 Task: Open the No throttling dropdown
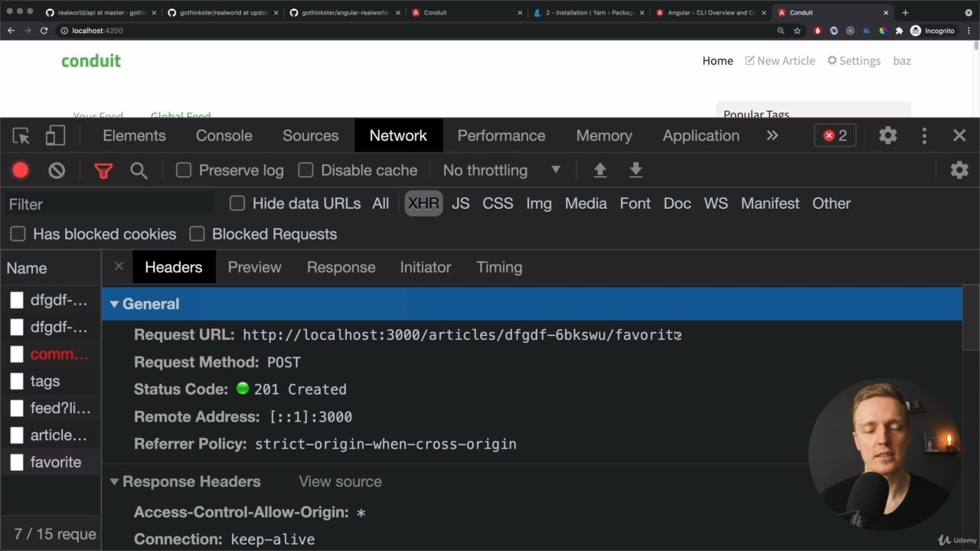(x=502, y=170)
